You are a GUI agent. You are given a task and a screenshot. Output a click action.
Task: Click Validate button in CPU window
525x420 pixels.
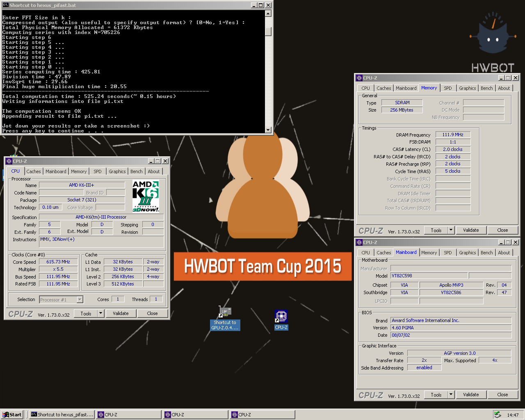[121, 313]
